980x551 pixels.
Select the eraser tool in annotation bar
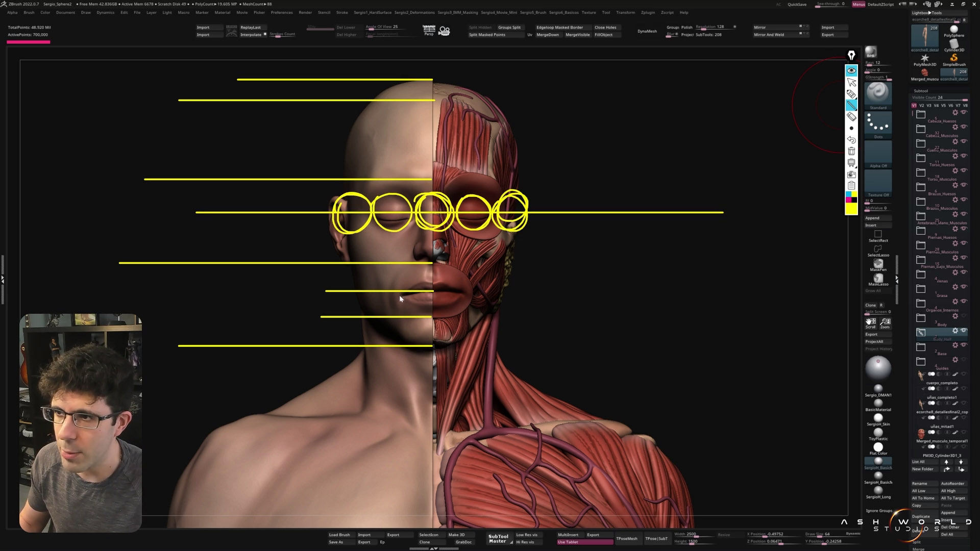[851, 117]
